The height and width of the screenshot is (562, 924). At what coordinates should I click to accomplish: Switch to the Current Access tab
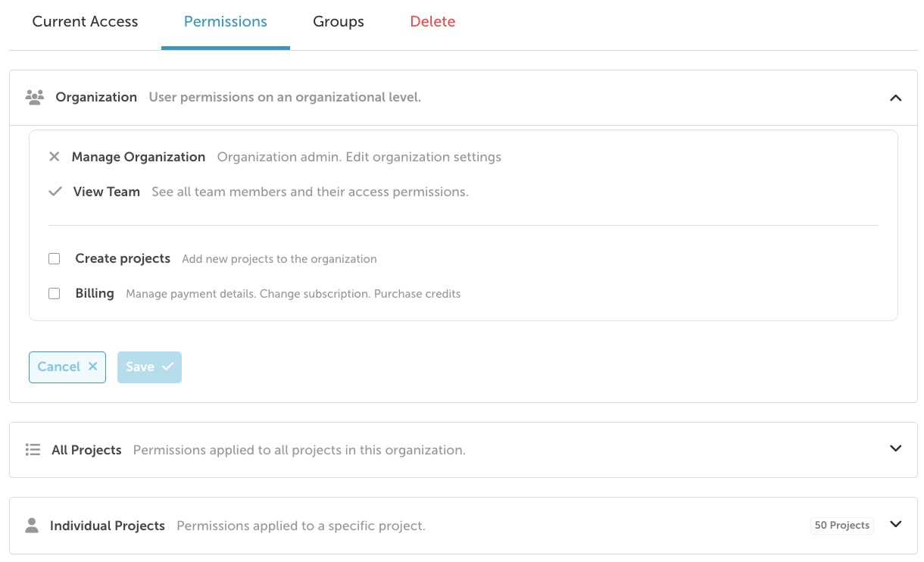click(85, 22)
